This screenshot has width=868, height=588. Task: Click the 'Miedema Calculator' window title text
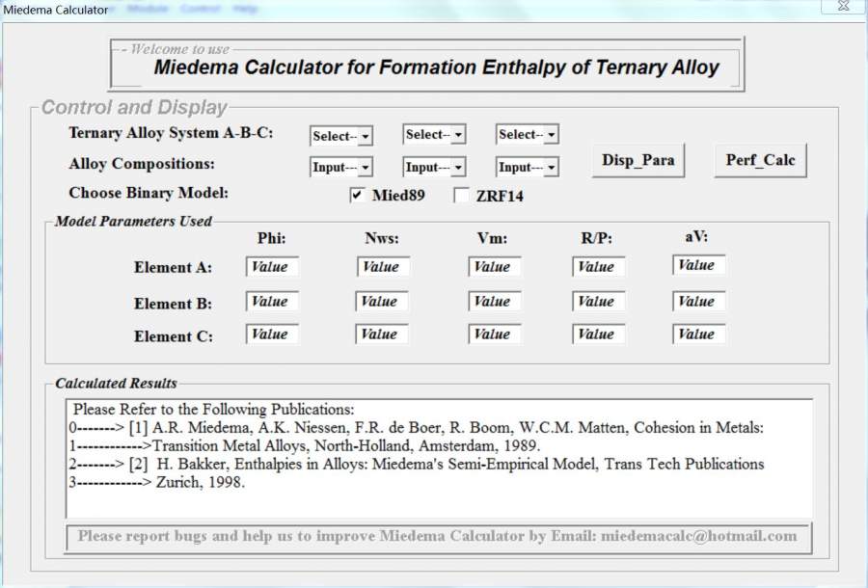[55, 10]
